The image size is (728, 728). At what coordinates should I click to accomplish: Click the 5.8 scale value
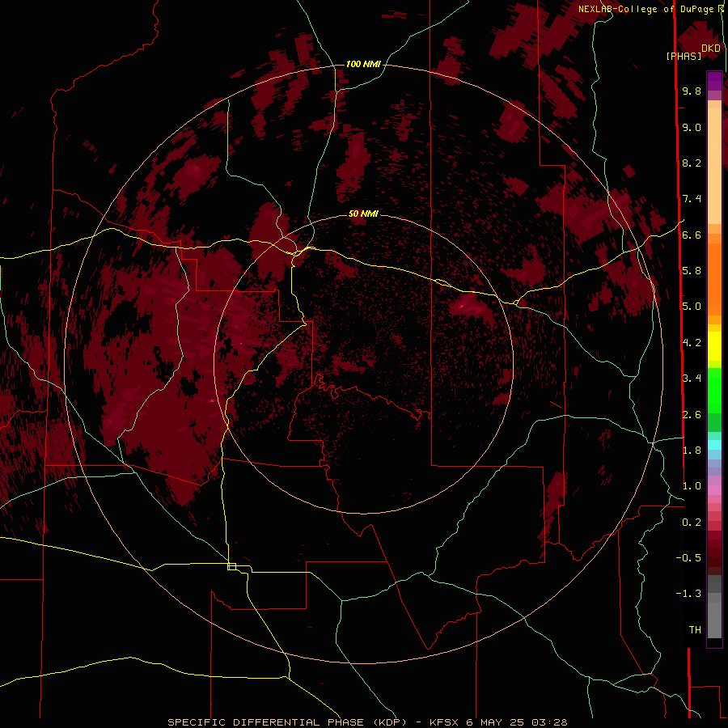coord(692,271)
